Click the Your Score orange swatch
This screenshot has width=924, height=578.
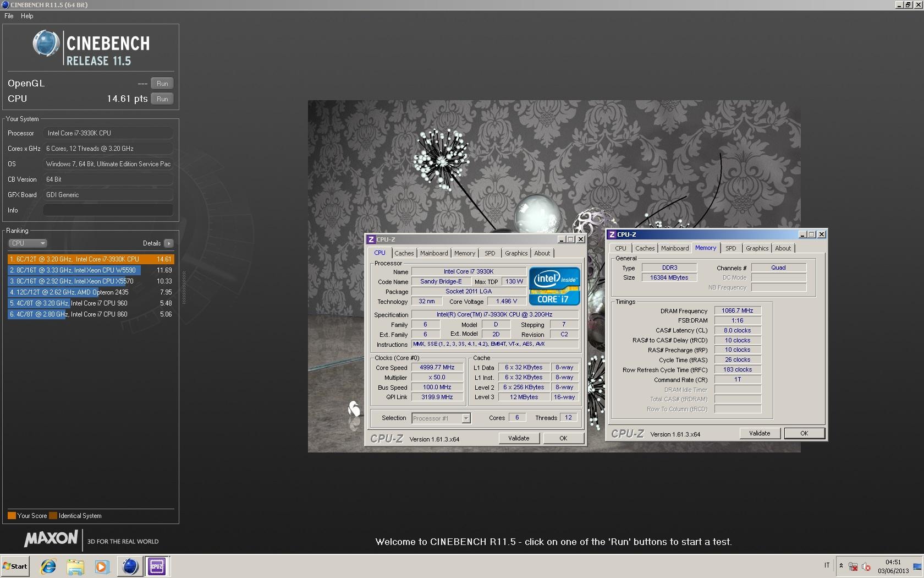(12, 516)
